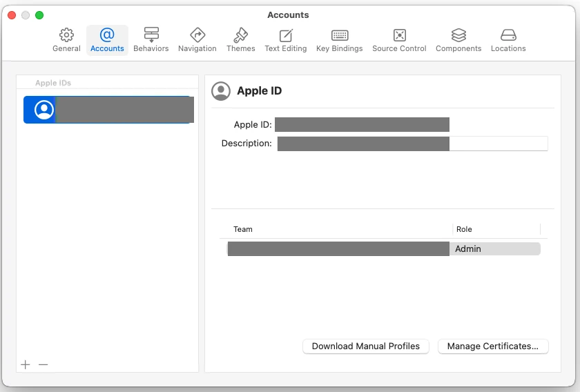The image size is (580, 392).
Task: Open the Key Bindings keyboard icon
Action: [340, 35]
